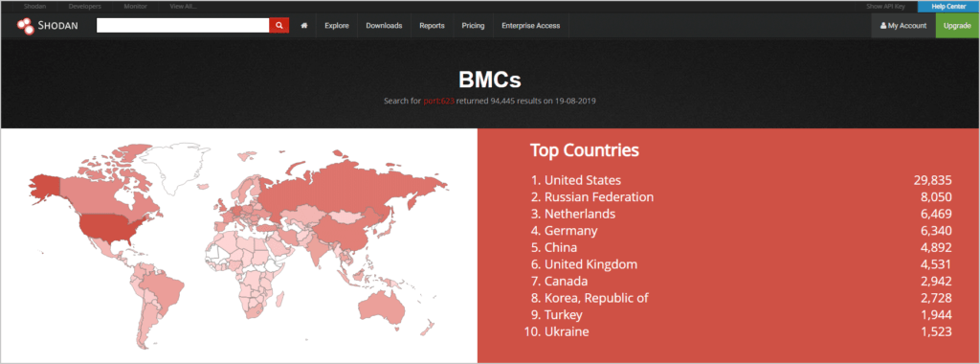
Task: Open the Pricing page
Action: coord(473,26)
